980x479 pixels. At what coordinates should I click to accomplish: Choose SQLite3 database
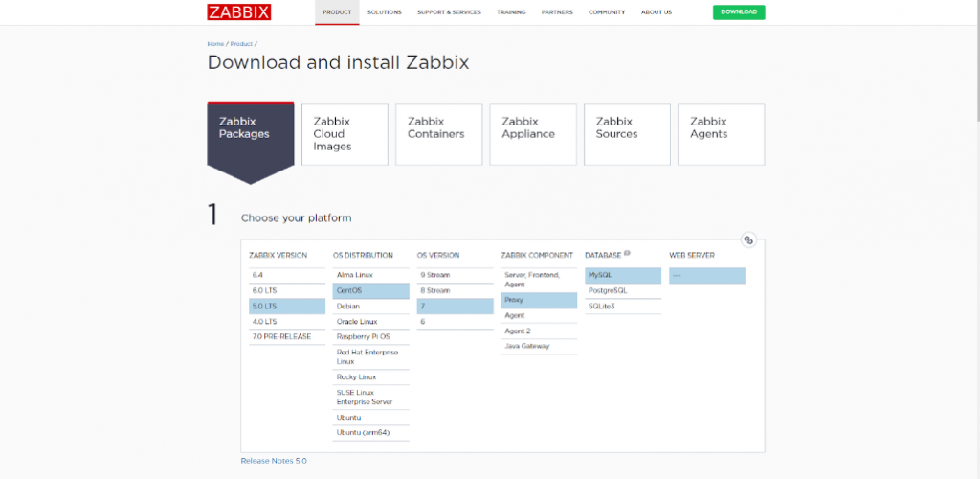tap(623, 307)
